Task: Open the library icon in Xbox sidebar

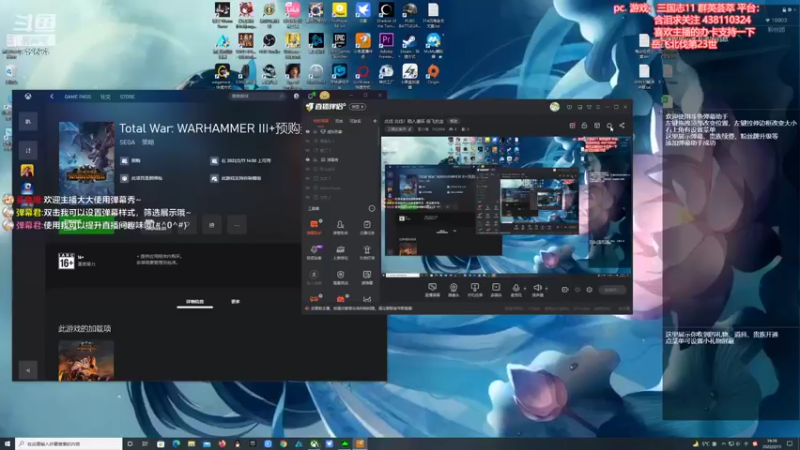Action: point(28,121)
